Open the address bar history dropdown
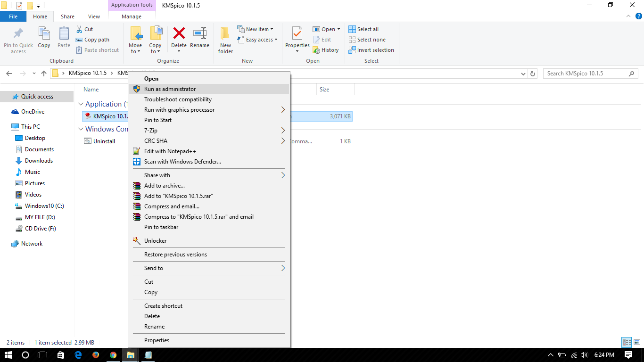Image resolution: width=644 pixels, height=362 pixels. click(x=523, y=73)
